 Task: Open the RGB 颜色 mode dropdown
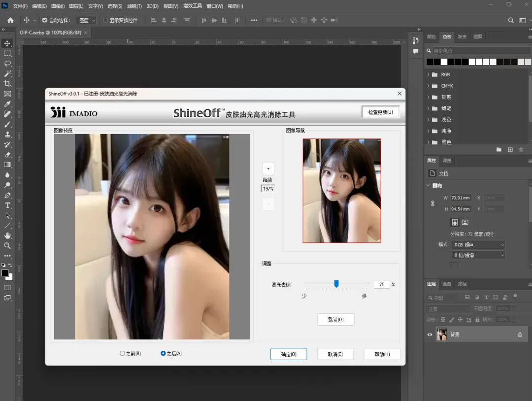click(478, 245)
